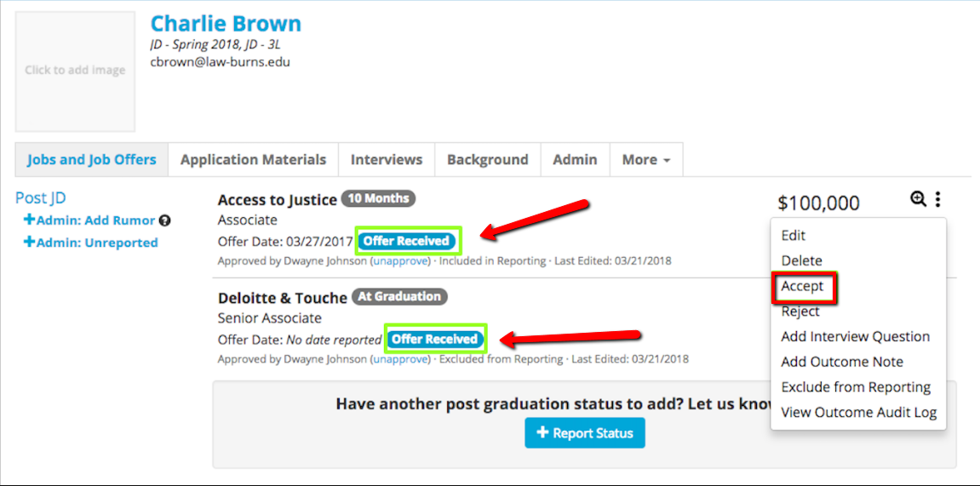Select Edit from the options menu
The height and width of the screenshot is (486, 980).
pyautogui.click(x=794, y=236)
